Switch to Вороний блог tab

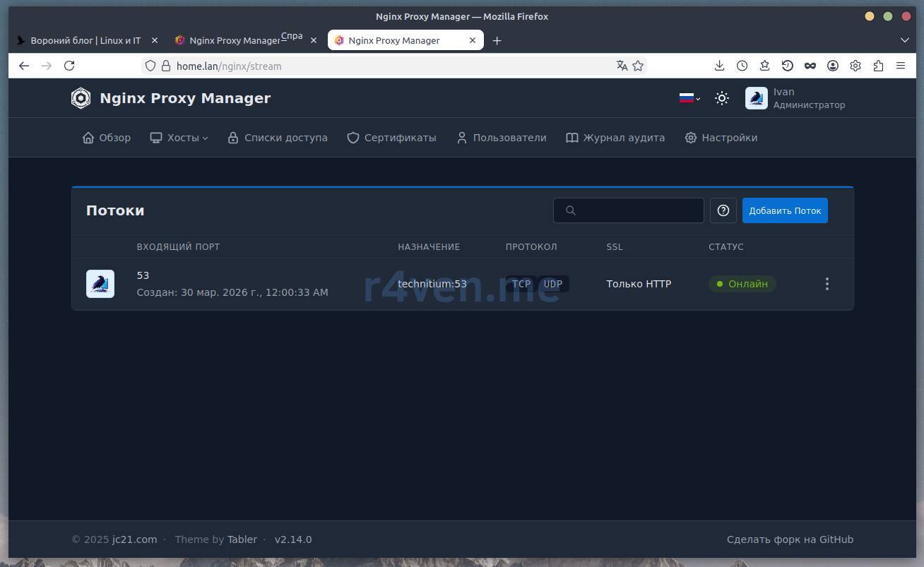tap(85, 40)
